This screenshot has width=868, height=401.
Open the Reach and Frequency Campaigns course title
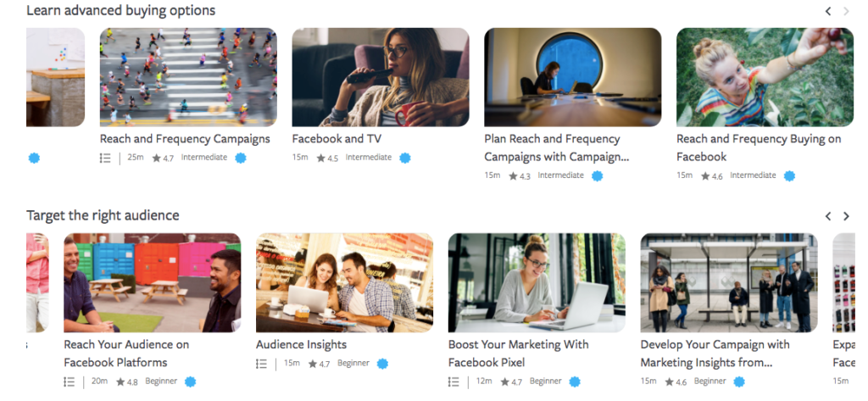185,138
